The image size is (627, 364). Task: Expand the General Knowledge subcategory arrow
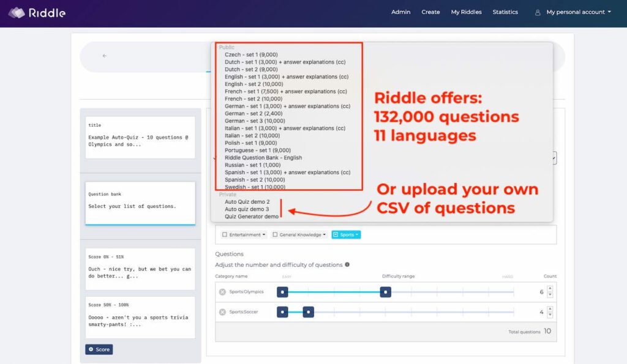(325, 234)
